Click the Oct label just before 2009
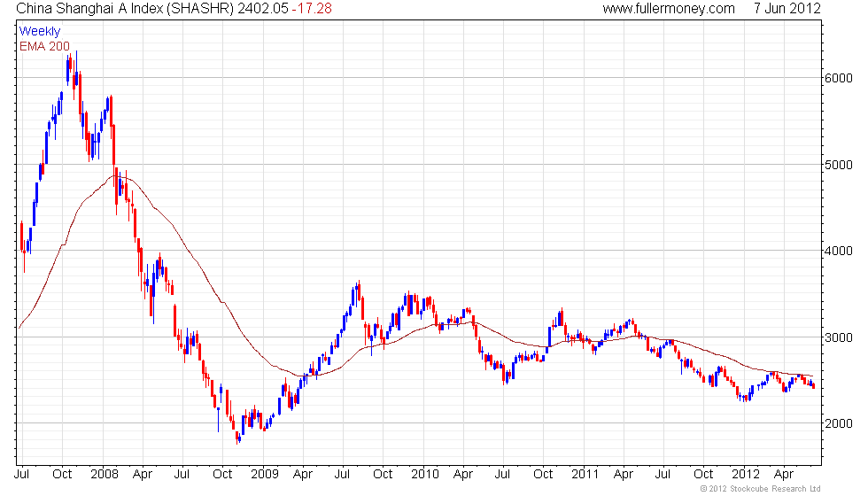 [222, 474]
